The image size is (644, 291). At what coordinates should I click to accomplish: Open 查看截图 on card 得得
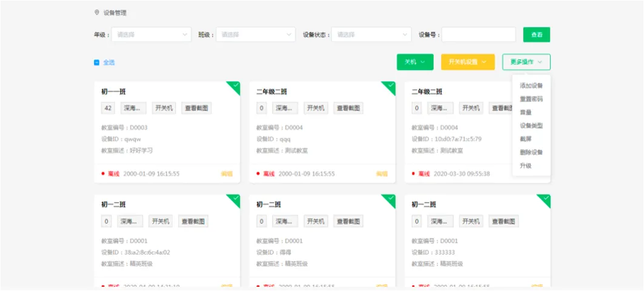pos(348,221)
